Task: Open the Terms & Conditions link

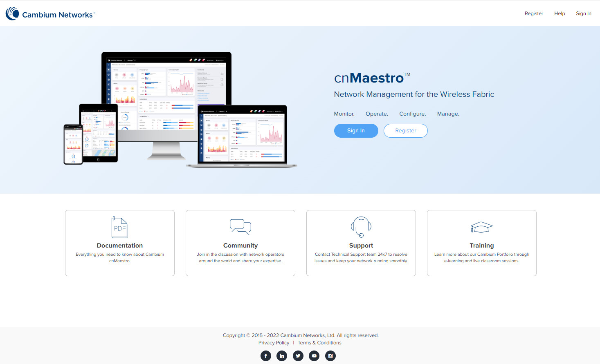Action: (x=319, y=343)
